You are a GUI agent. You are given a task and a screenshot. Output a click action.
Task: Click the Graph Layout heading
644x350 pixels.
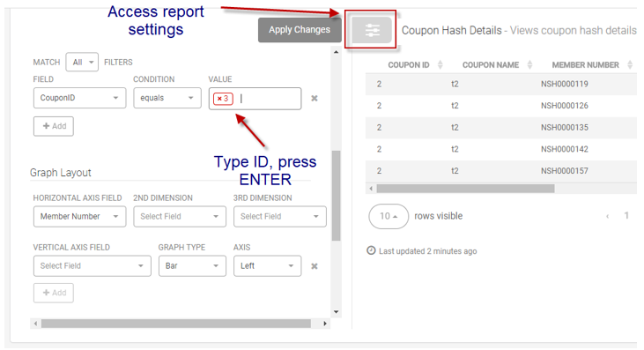tap(61, 173)
